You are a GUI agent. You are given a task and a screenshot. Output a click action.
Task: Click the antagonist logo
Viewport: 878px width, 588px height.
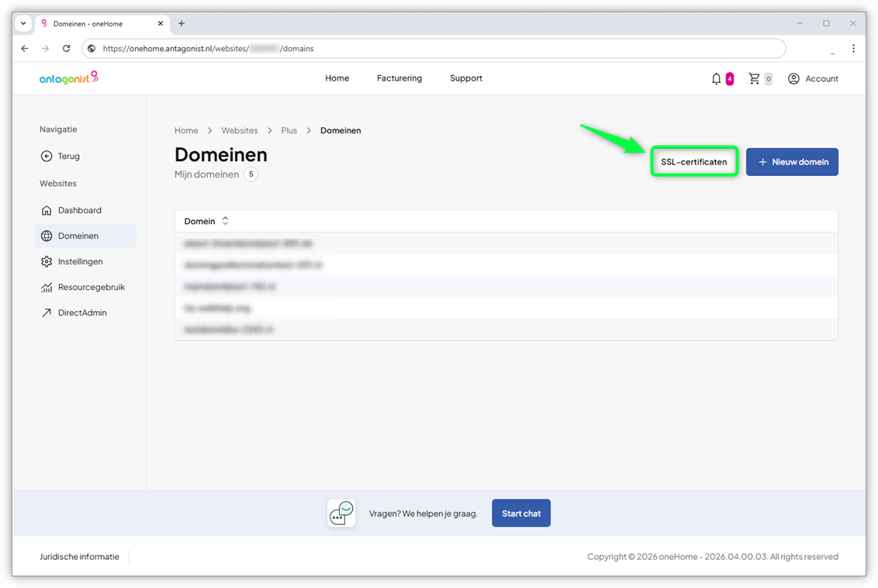click(x=68, y=78)
